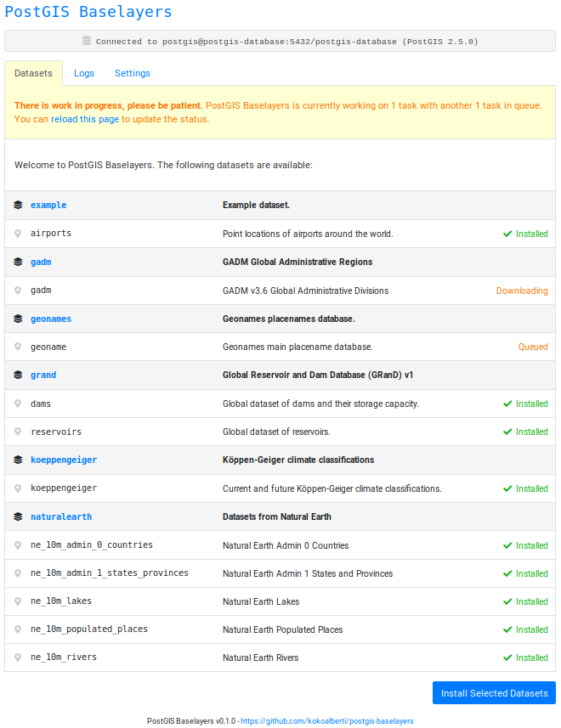Click the Queued status for geoname
561x728 pixels.
tap(533, 347)
